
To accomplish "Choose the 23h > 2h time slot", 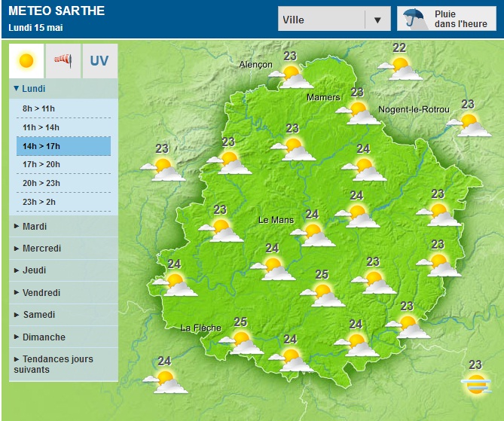I will point(39,202).
